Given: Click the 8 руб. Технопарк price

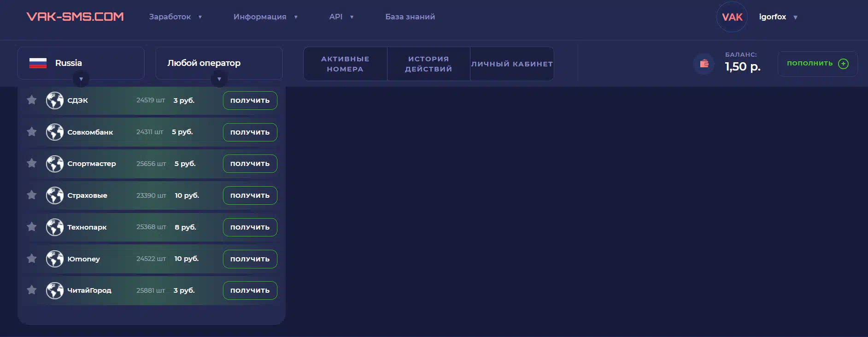Looking at the screenshot, I should point(185,227).
